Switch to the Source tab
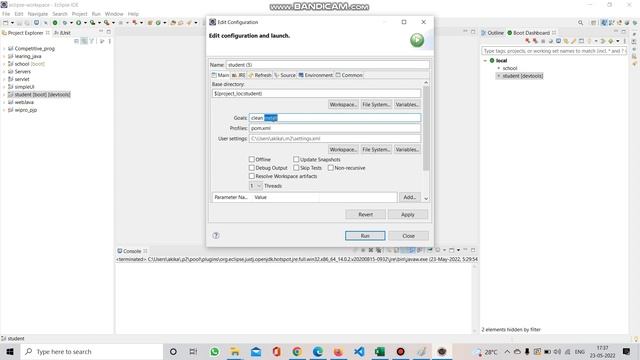This screenshot has height=360, width=640. (x=285, y=75)
